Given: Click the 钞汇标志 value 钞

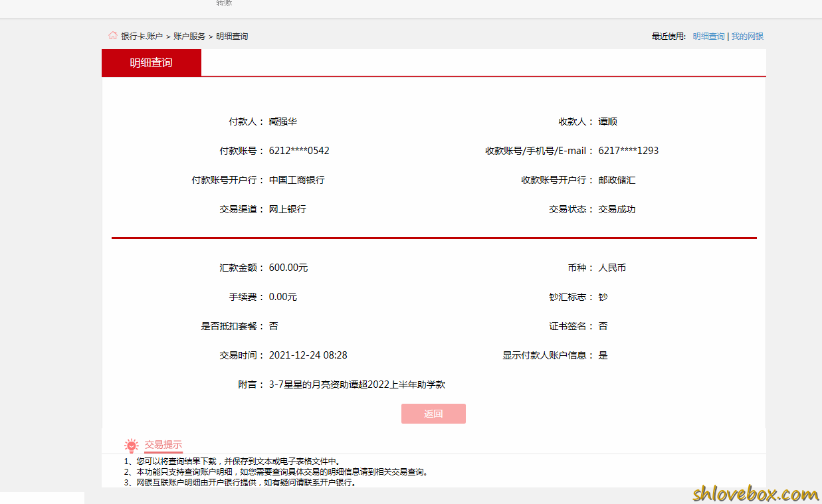Looking at the screenshot, I should pyautogui.click(x=603, y=297).
